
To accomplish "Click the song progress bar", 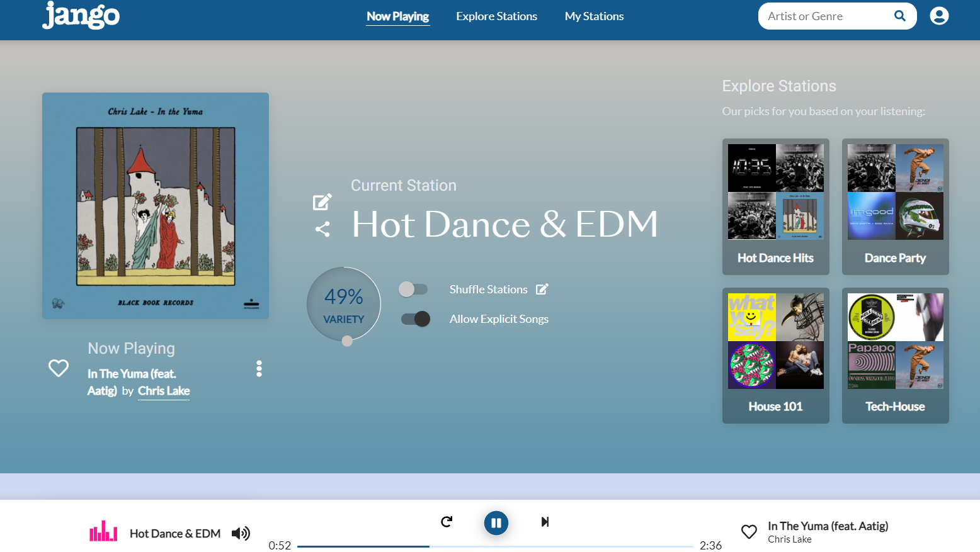I will 495,546.
